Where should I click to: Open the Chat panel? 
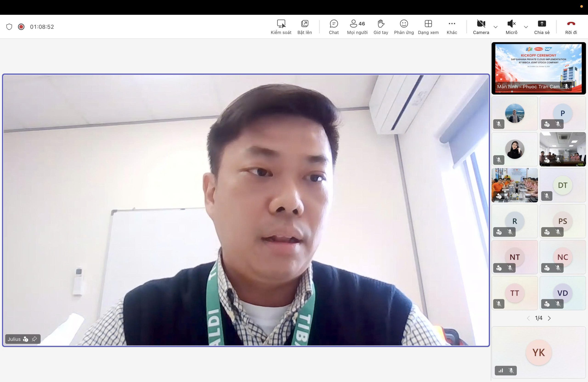(x=334, y=27)
